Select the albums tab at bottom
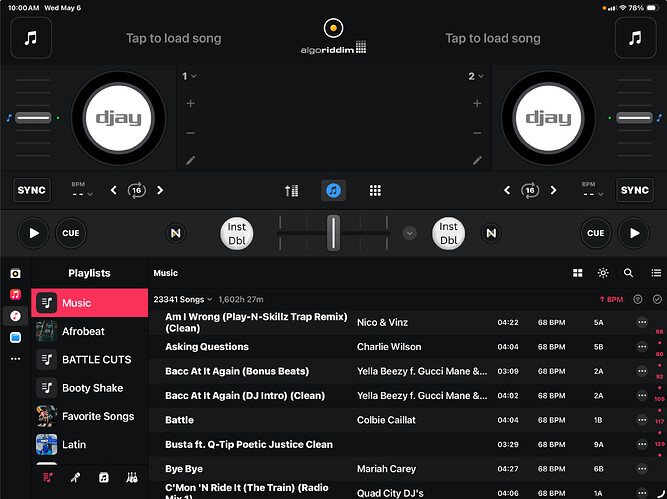Screen dimensions: 667x499 click(x=103, y=478)
